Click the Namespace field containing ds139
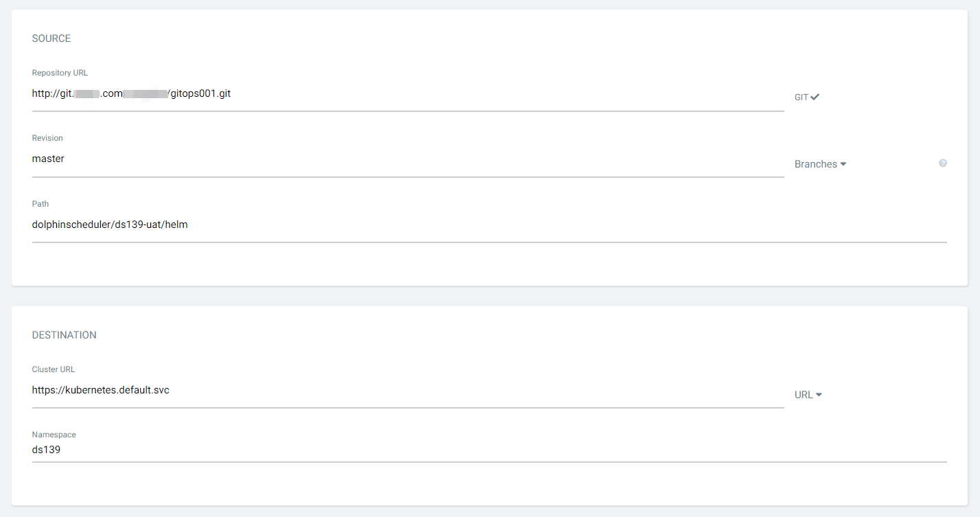 489,450
